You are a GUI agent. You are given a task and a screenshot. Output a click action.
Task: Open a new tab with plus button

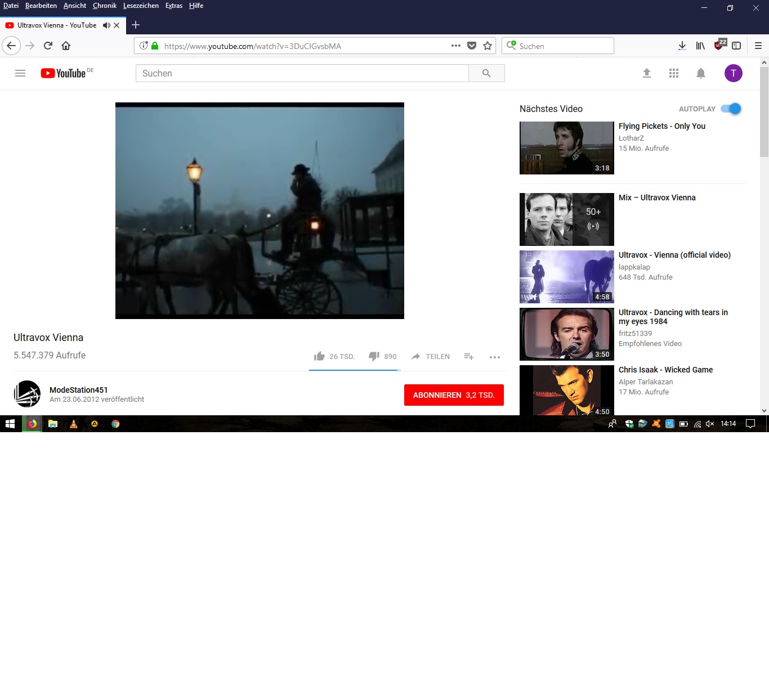[136, 25]
